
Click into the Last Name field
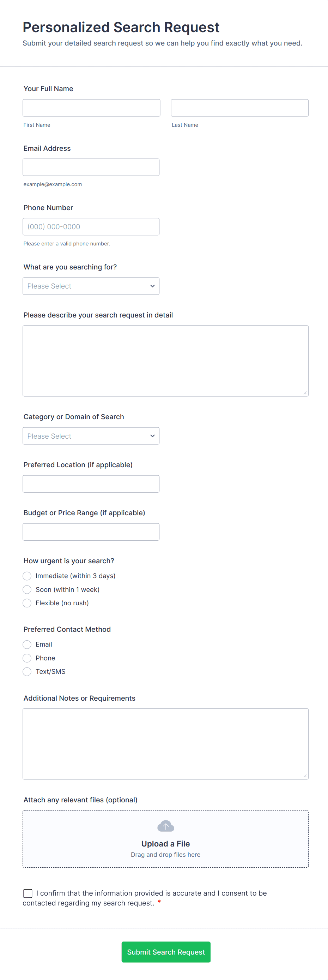coord(239,108)
